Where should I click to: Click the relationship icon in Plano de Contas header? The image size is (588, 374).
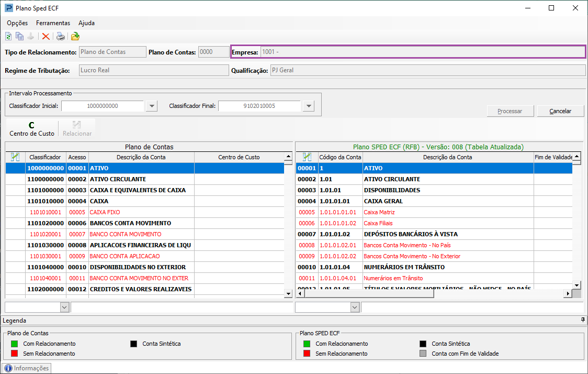15,157
